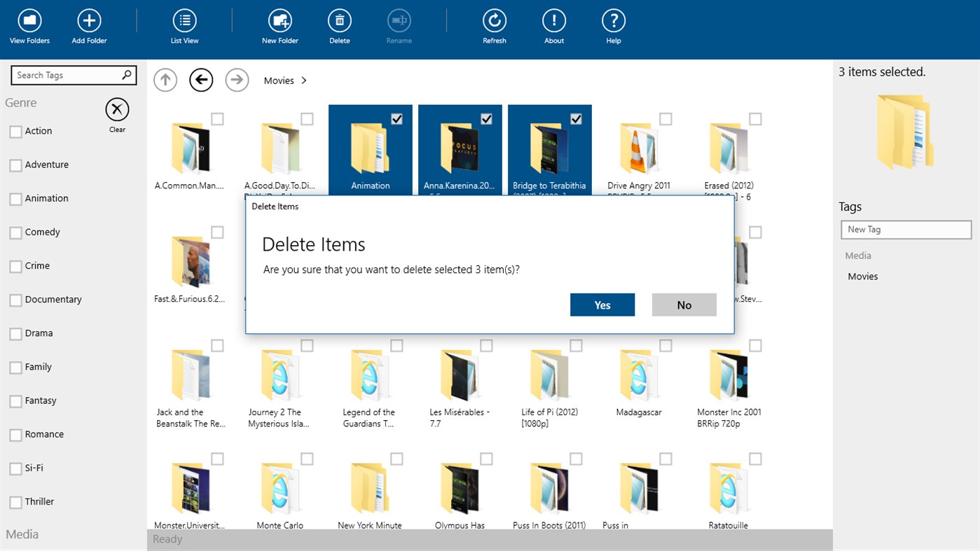Click the New Tag input field

tap(905, 229)
